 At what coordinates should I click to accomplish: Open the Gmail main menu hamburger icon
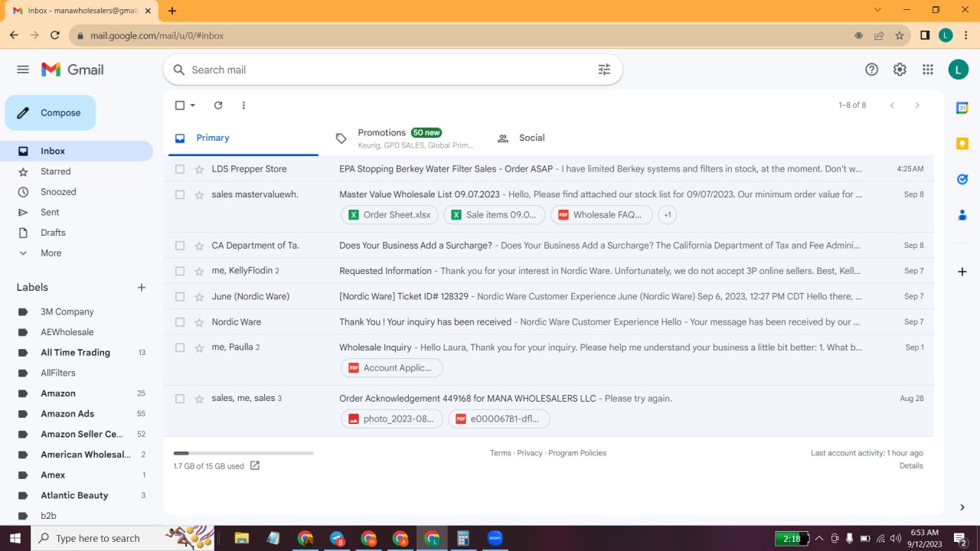pos(23,70)
